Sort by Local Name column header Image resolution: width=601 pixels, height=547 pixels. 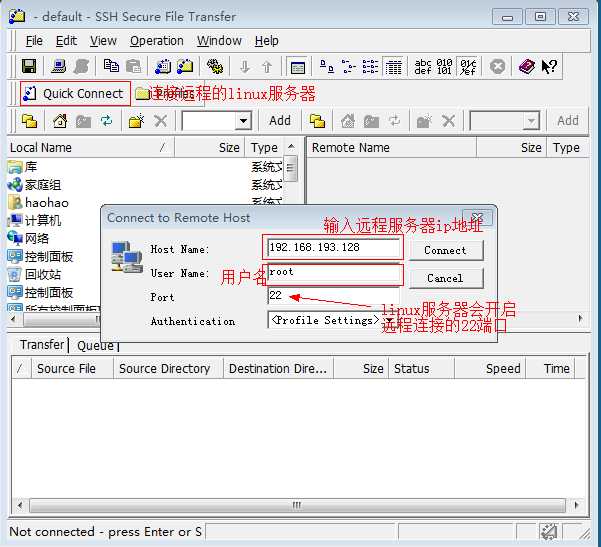90,148
